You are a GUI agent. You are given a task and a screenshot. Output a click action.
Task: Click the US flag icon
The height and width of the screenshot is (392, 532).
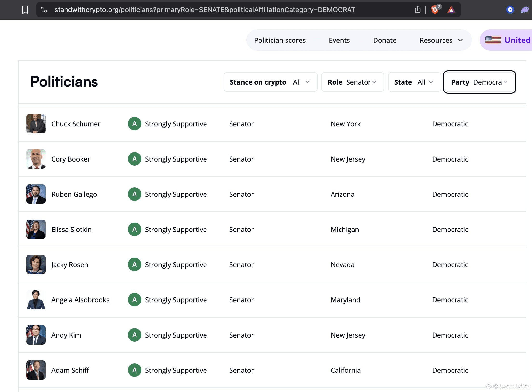[493, 40]
